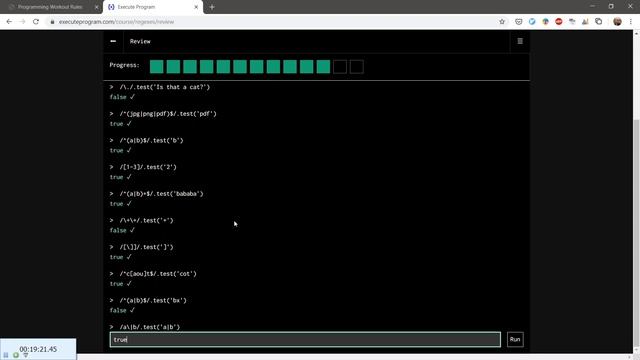This screenshot has height=360, width=640.
Task: Click the first green progress square
Action: click(157, 67)
